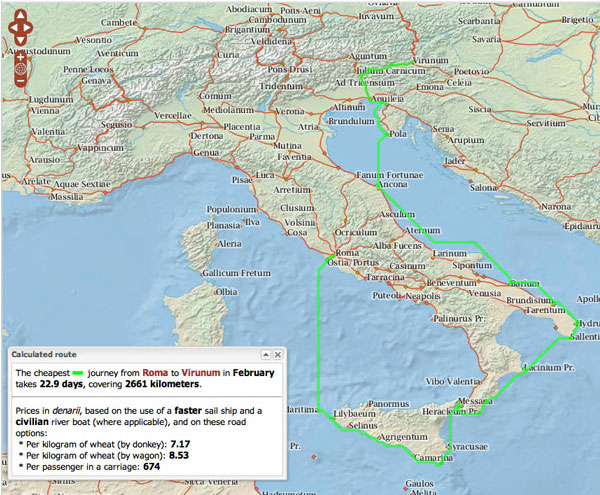Click the Gaulos island label
Viewport: 600px width, 495px height.
419,484
